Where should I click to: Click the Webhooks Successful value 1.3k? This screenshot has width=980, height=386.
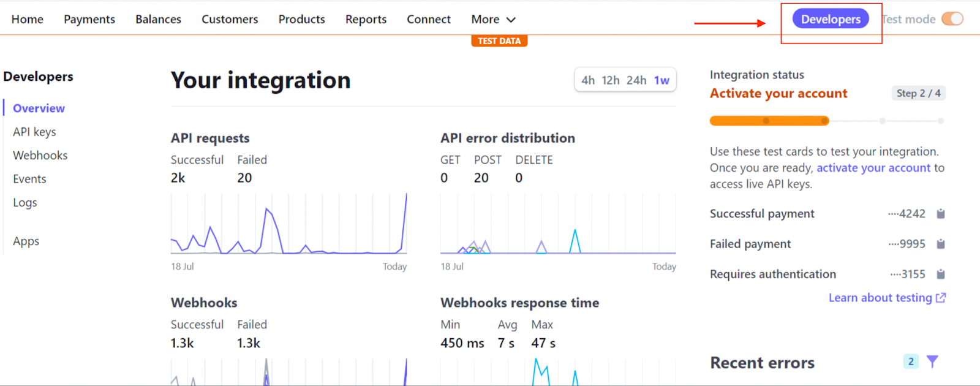click(182, 343)
